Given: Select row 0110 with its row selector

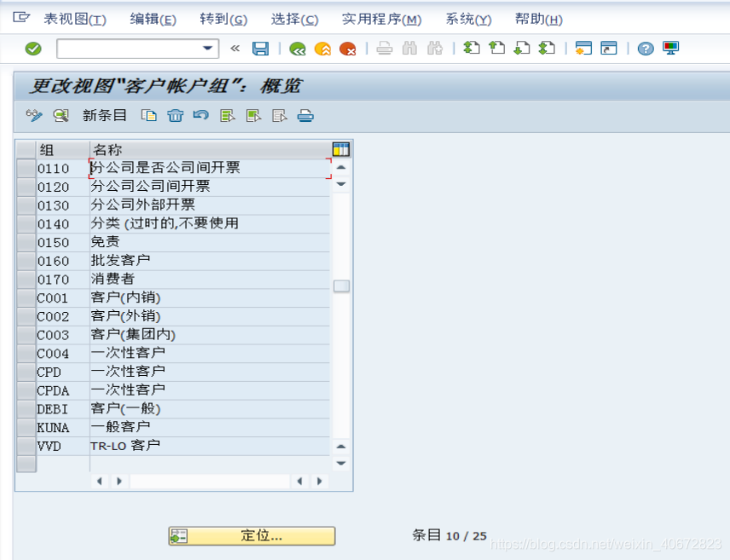Looking at the screenshot, I should coord(26,168).
